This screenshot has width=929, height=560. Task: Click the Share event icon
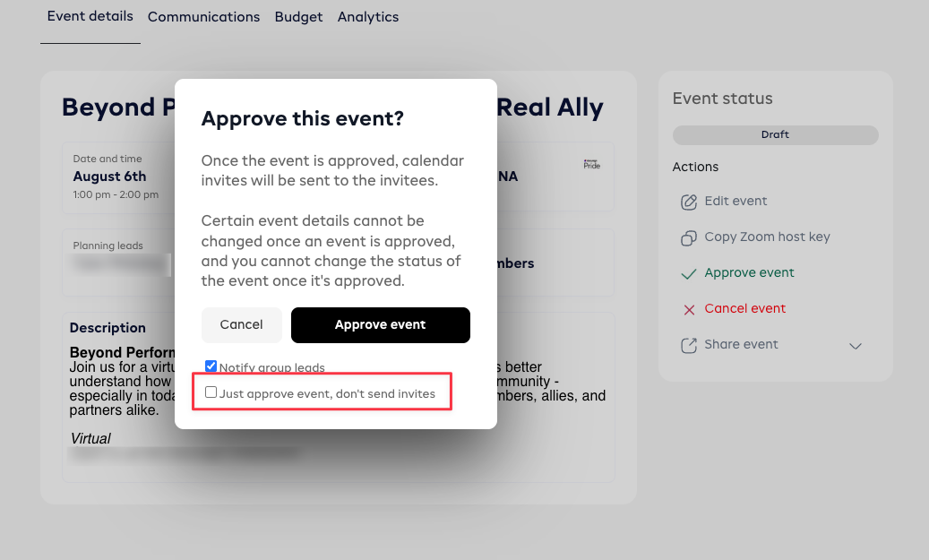click(689, 345)
